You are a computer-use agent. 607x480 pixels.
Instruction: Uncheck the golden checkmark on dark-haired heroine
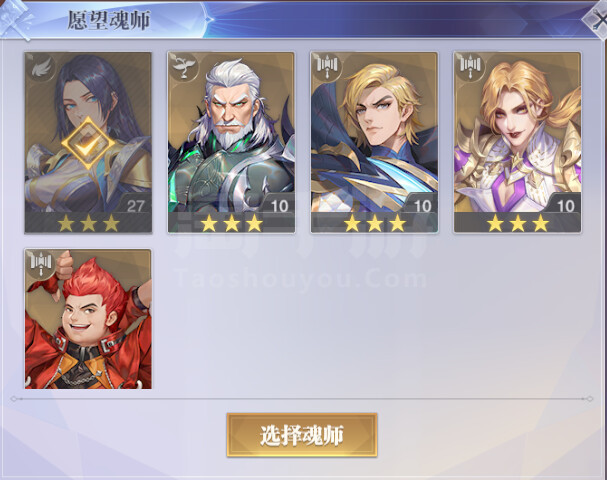pyautogui.click(x=88, y=143)
